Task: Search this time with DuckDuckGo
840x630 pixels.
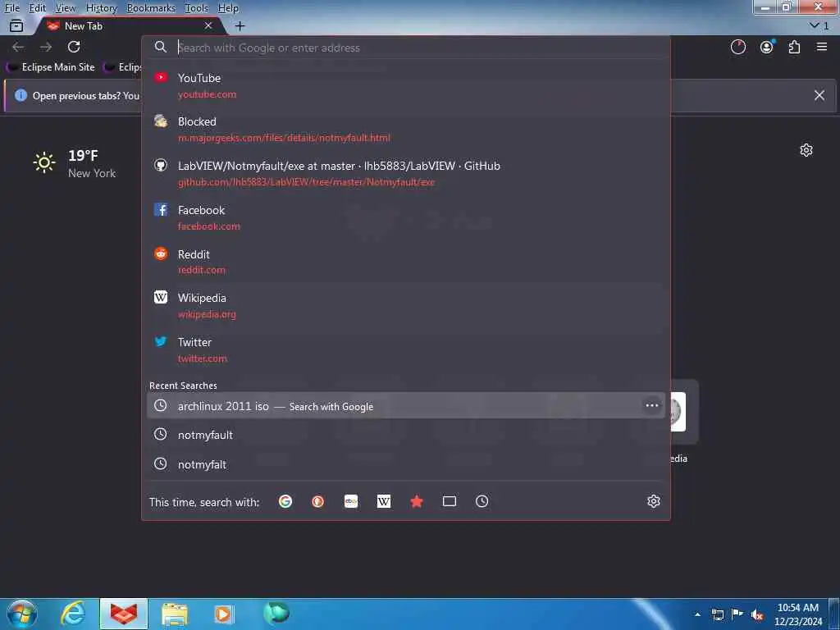Action: click(x=318, y=501)
